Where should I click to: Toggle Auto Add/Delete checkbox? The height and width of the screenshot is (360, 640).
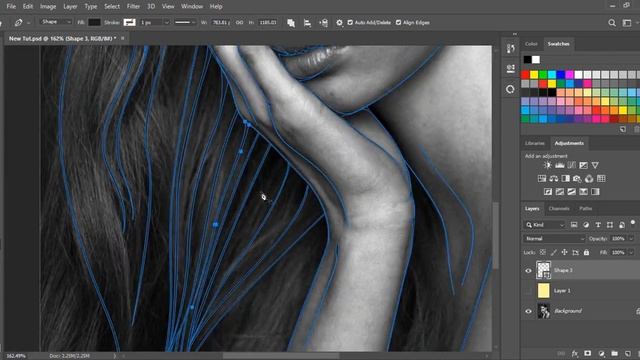350,23
